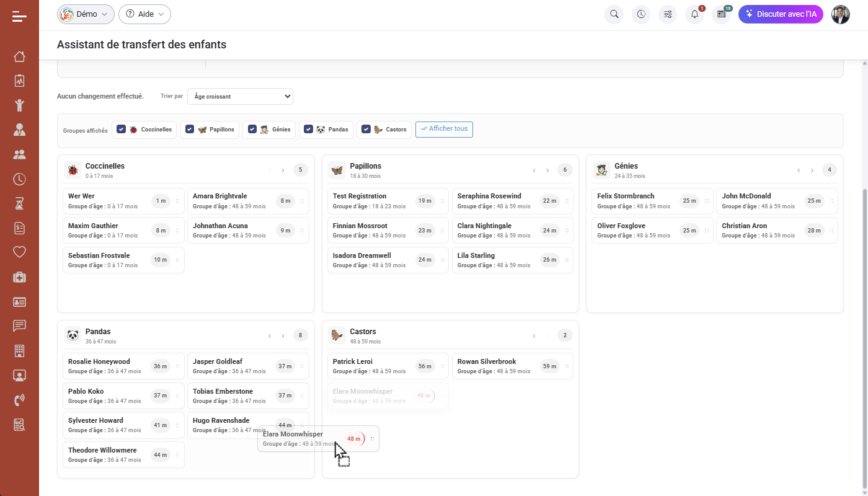Click the next arrow in Pandas header
Screen dimensions: 868x496
[x=283, y=335]
